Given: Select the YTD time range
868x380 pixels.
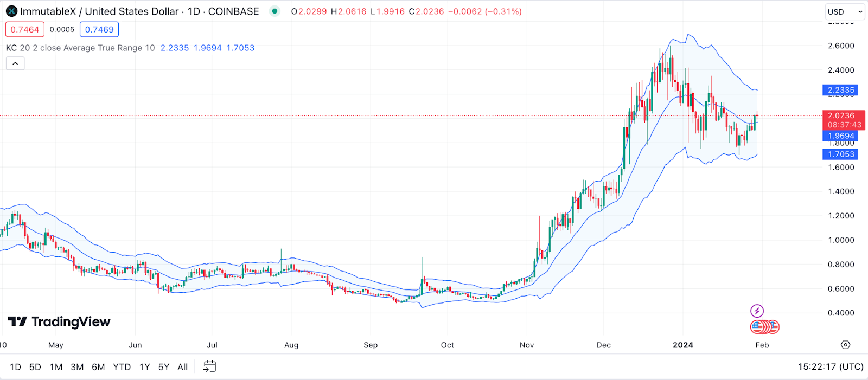Looking at the screenshot, I should [122, 367].
